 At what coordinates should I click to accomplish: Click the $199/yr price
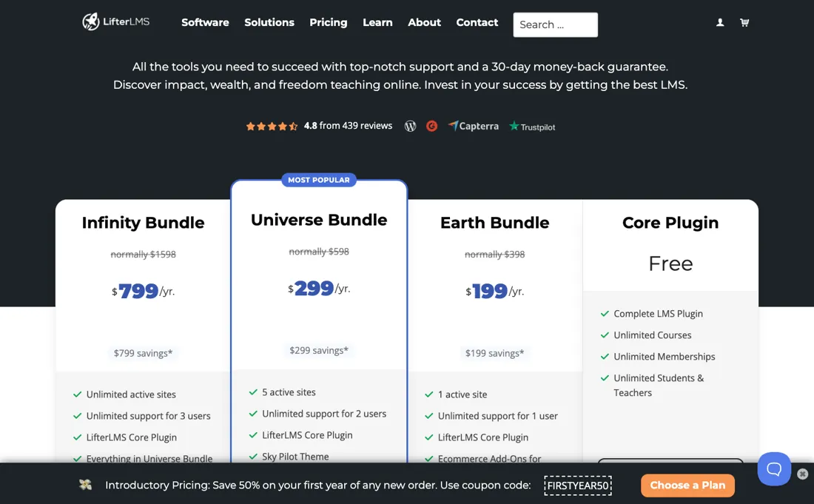pyautogui.click(x=495, y=291)
